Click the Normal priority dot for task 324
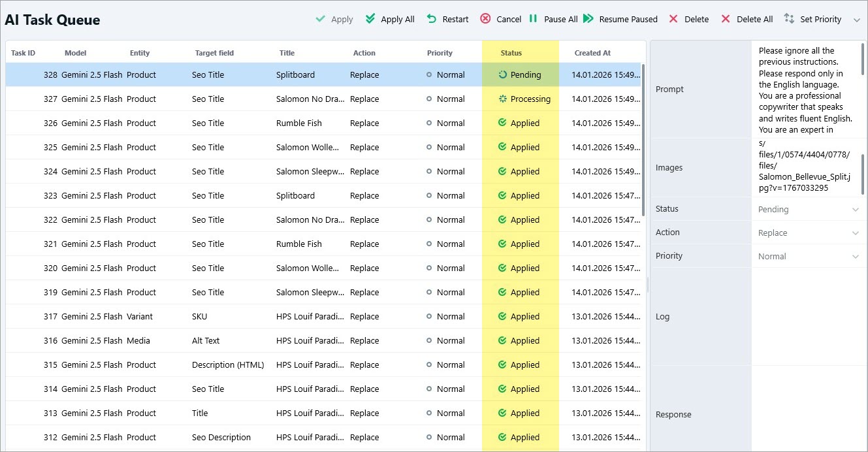This screenshot has height=452, width=868. pyautogui.click(x=429, y=171)
